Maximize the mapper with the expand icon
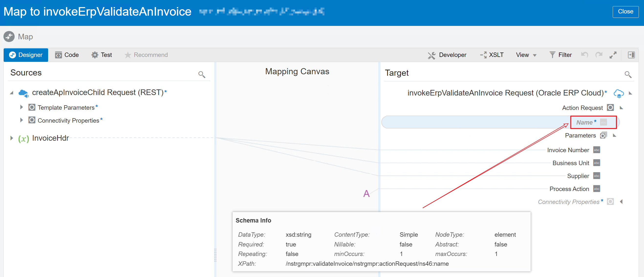644x277 pixels. click(x=613, y=55)
